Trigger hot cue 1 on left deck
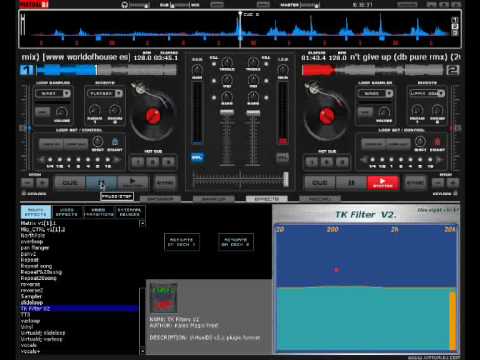The image size is (480, 360). [138, 162]
